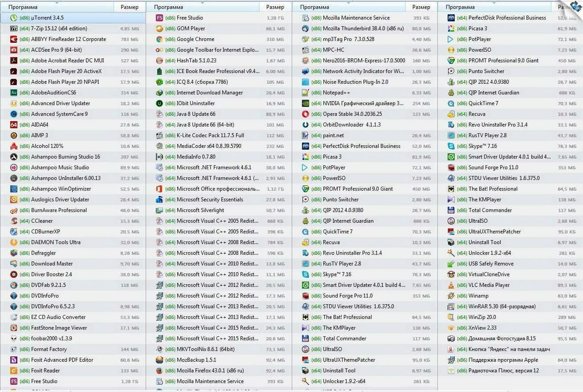583x392 pixels.
Task: Select K-Lite Codec Pack 11.7.5 Full
Action: (219, 135)
